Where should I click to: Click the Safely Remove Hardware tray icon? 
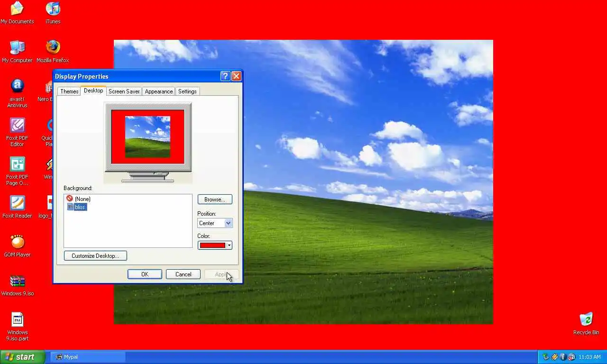click(x=546, y=357)
